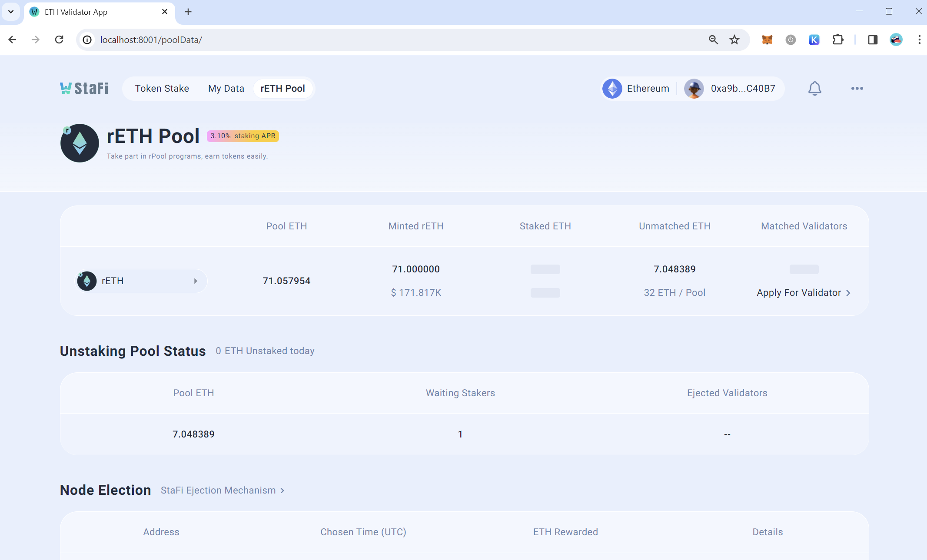Click the Unstaking Pool ETH value 7.048389
This screenshot has width=927, height=560.
[193, 434]
